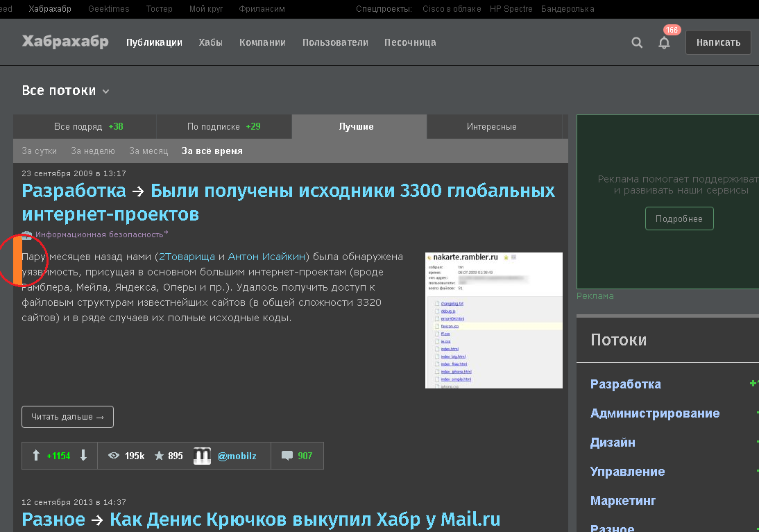759x532 pixels.
Task: Click the Хабрахабр logo
Action: pyautogui.click(x=65, y=42)
